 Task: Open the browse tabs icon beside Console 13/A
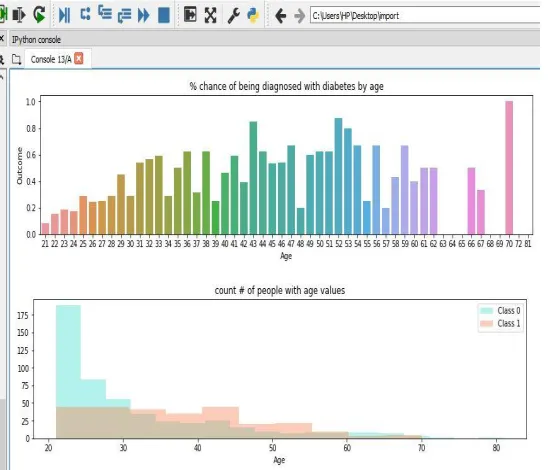pyautogui.click(x=16, y=59)
